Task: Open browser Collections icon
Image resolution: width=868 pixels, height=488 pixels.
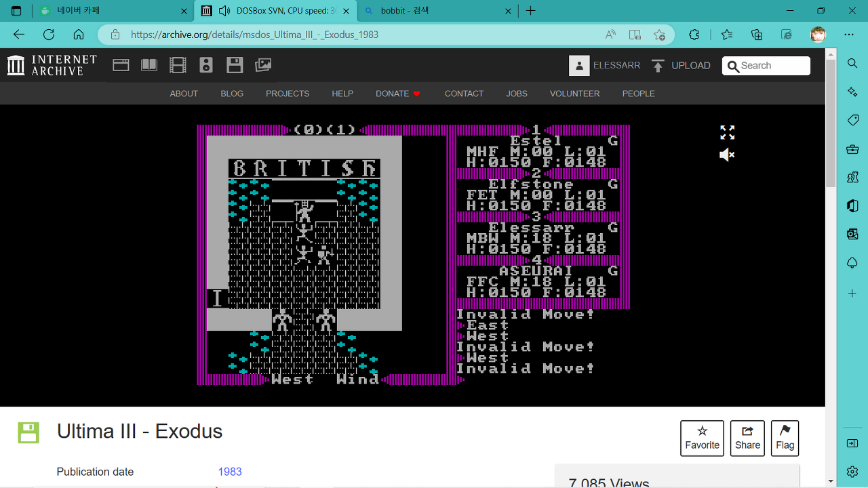Action: tap(757, 35)
